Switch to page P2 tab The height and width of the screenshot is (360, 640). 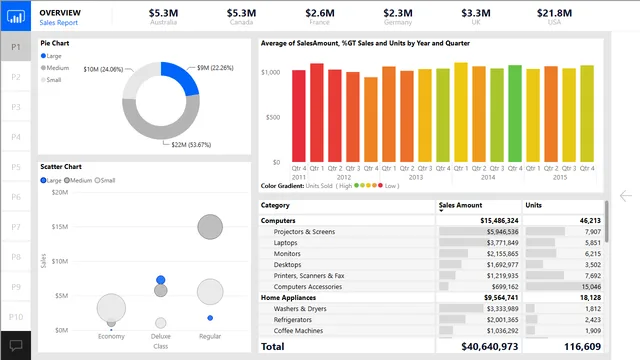pyautogui.click(x=16, y=77)
